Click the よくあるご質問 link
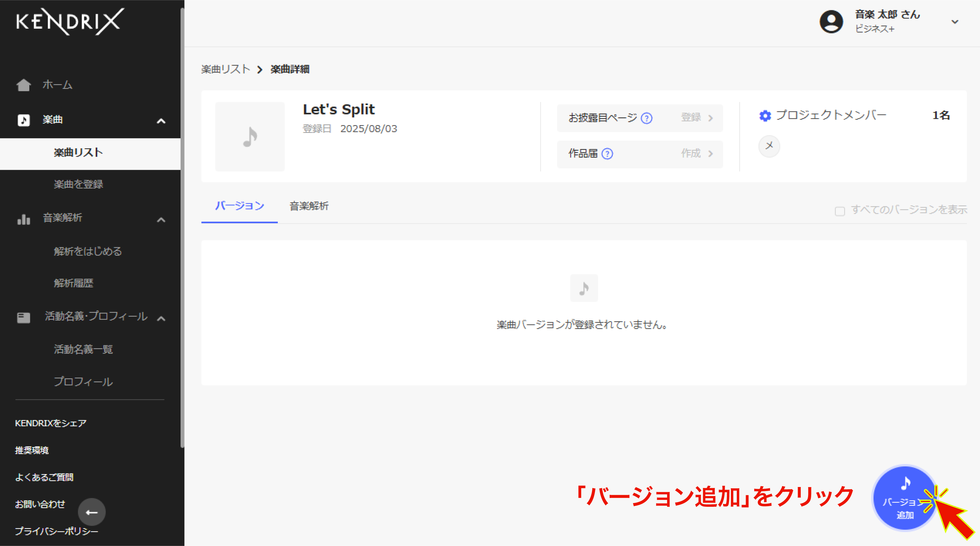980x546 pixels. pos(44,477)
